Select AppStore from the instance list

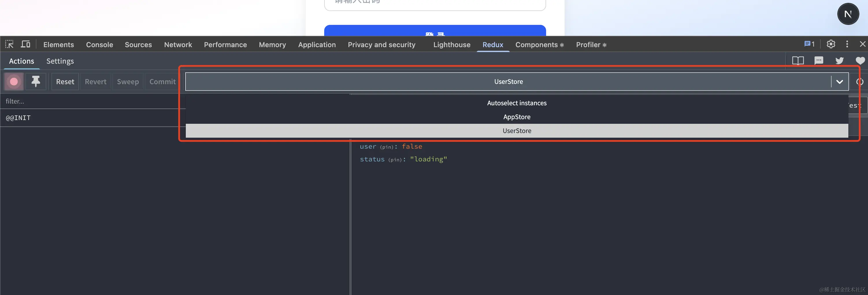(517, 117)
